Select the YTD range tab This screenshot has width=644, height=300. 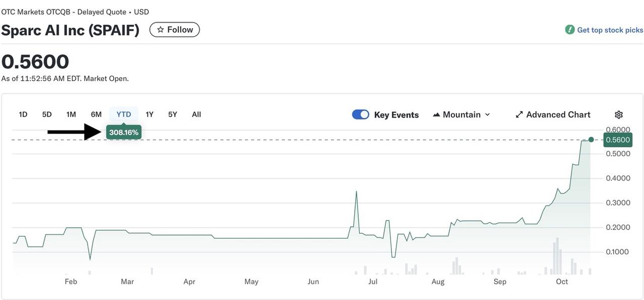(x=124, y=115)
